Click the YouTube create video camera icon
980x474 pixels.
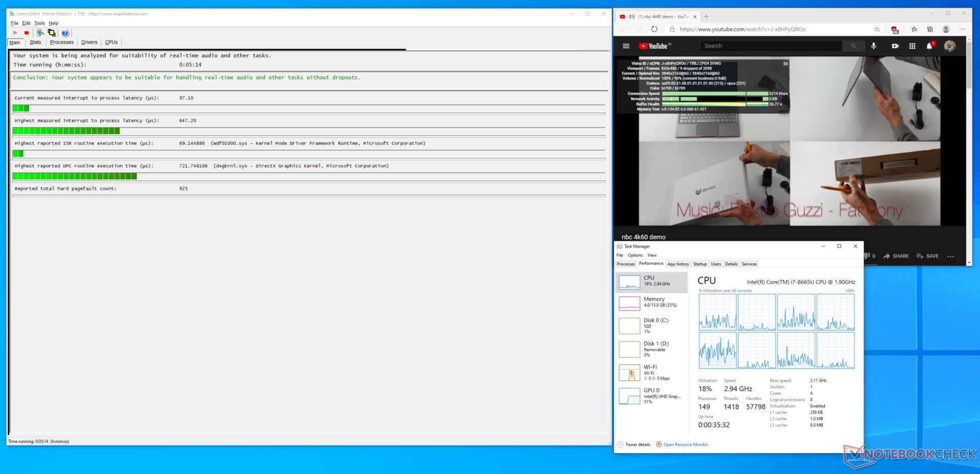coord(895,46)
